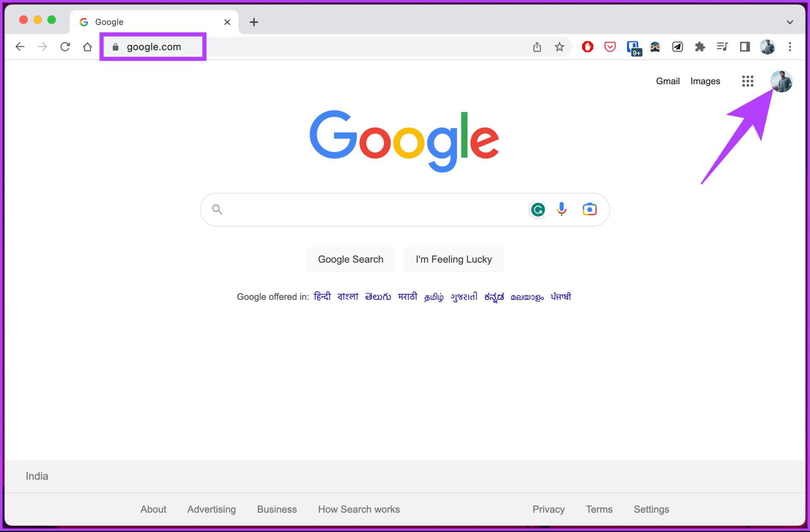Open the Chrome profile avatar in toolbar

click(767, 46)
